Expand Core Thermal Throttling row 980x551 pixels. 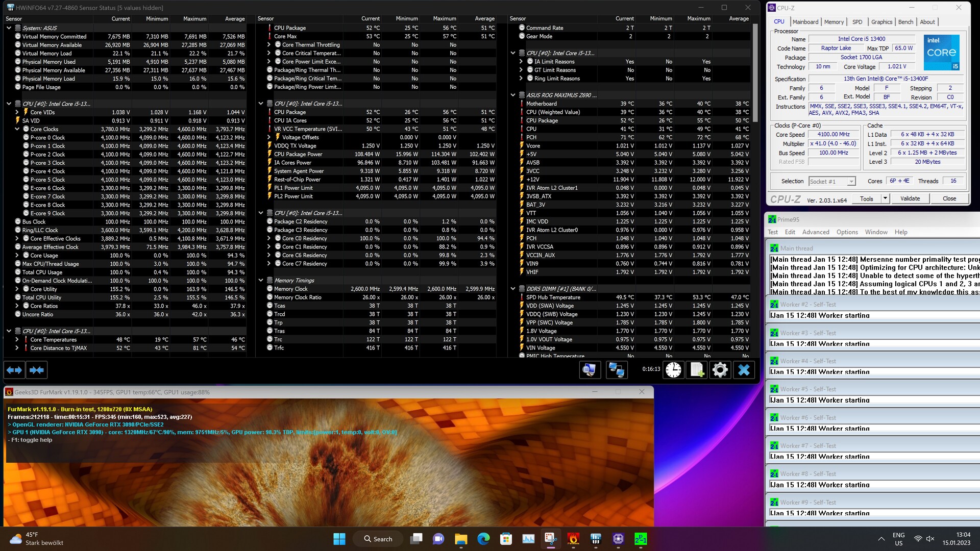(x=269, y=45)
